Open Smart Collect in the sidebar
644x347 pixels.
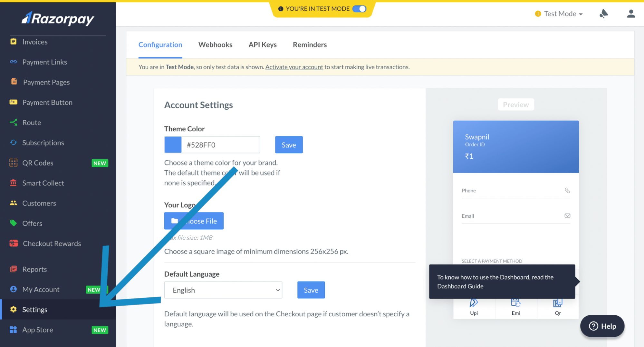43,183
